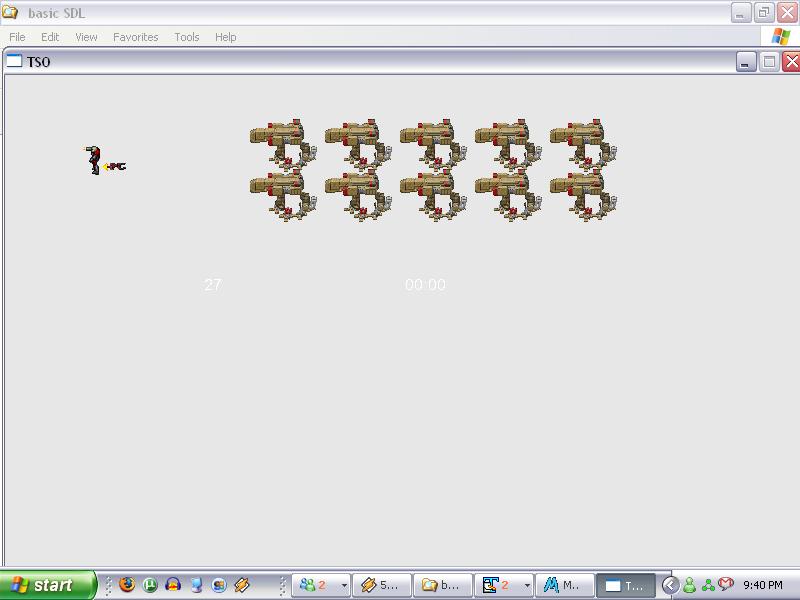Open uTorrent from the Quick Launch bar
800x600 pixels.
(149, 585)
